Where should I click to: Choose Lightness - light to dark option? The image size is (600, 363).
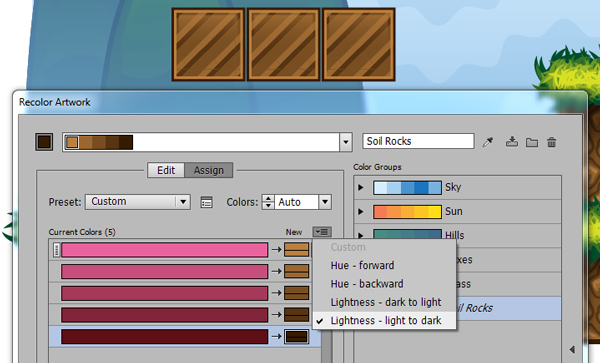[386, 320]
